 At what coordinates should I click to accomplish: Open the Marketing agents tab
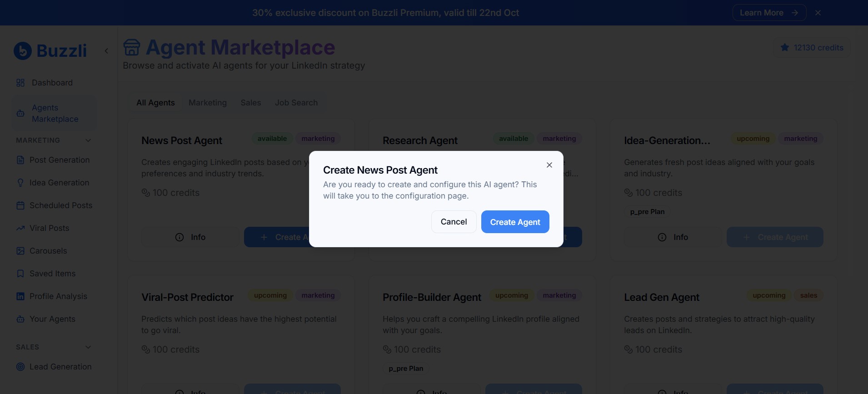pyautogui.click(x=207, y=103)
